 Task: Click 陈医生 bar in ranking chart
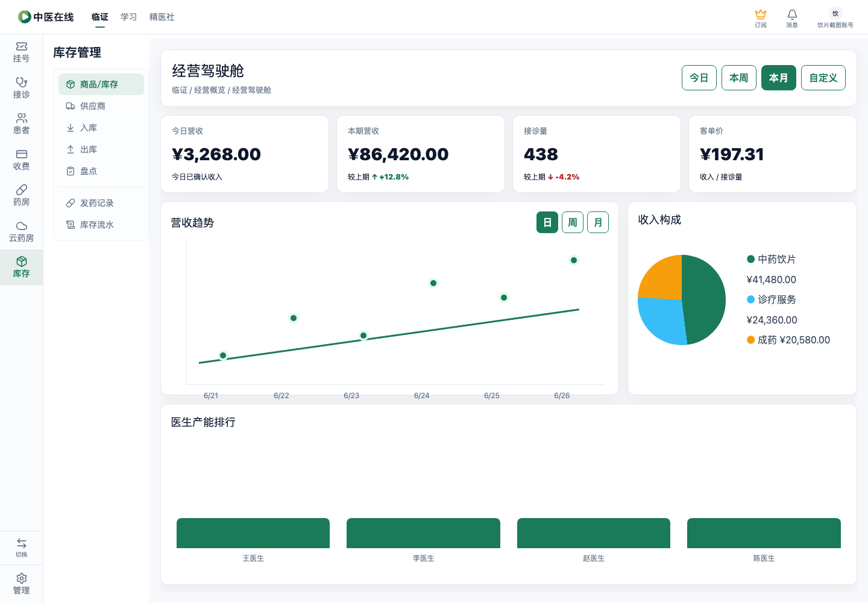pyautogui.click(x=764, y=533)
